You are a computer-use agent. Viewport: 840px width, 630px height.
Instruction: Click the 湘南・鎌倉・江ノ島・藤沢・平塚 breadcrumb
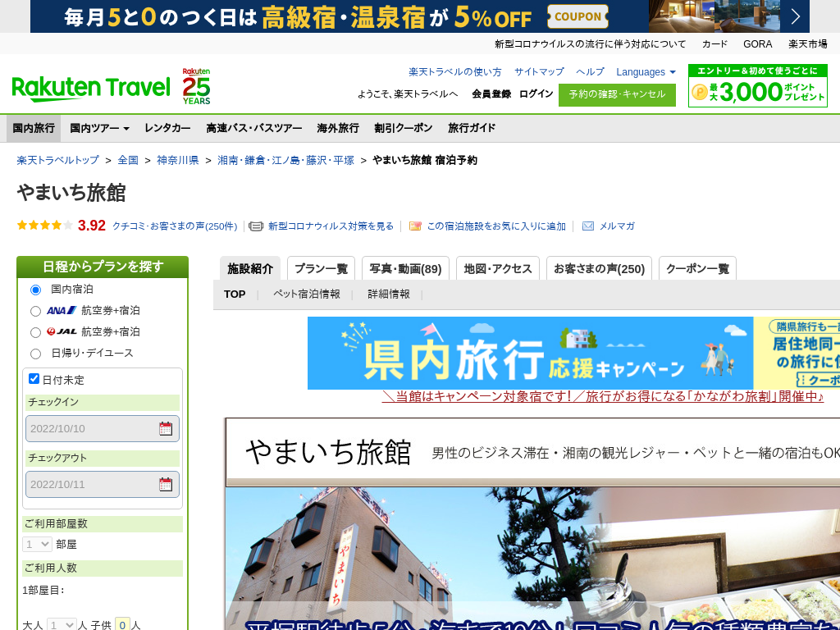tap(286, 160)
